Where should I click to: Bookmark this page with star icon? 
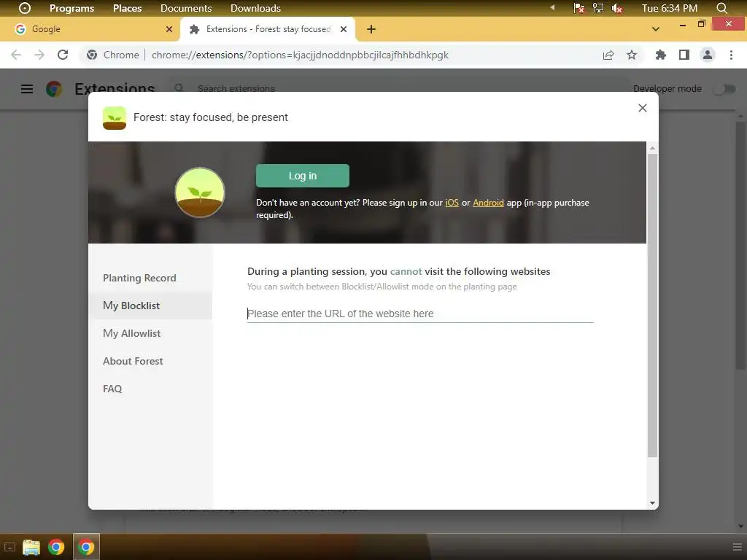coord(632,55)
